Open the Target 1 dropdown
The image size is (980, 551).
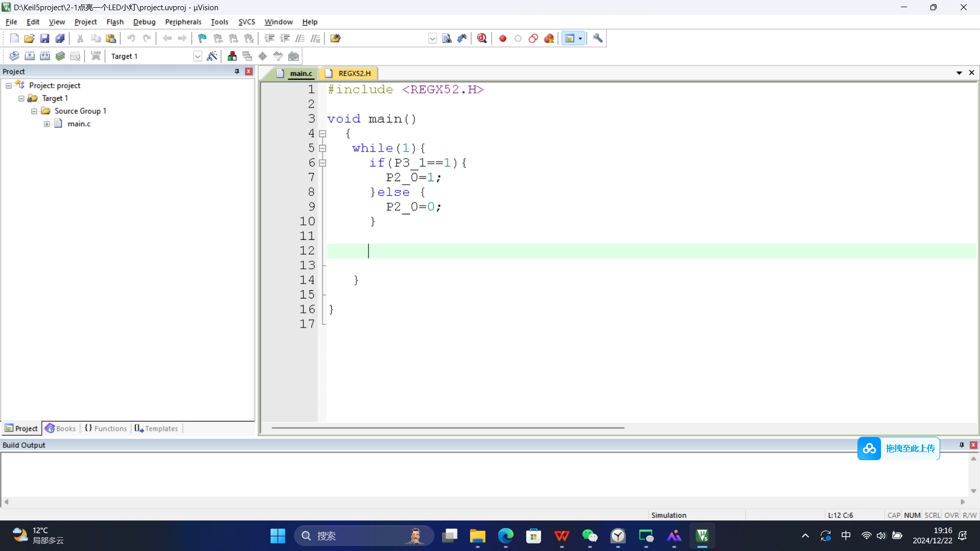tap(198, 56)
